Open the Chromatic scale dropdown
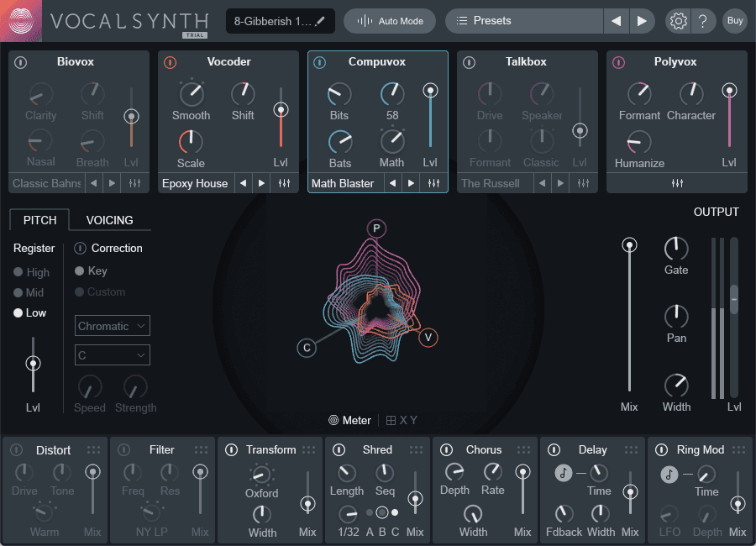The height and width of the screenshot is (546, 756). click(x=113, y=326)
